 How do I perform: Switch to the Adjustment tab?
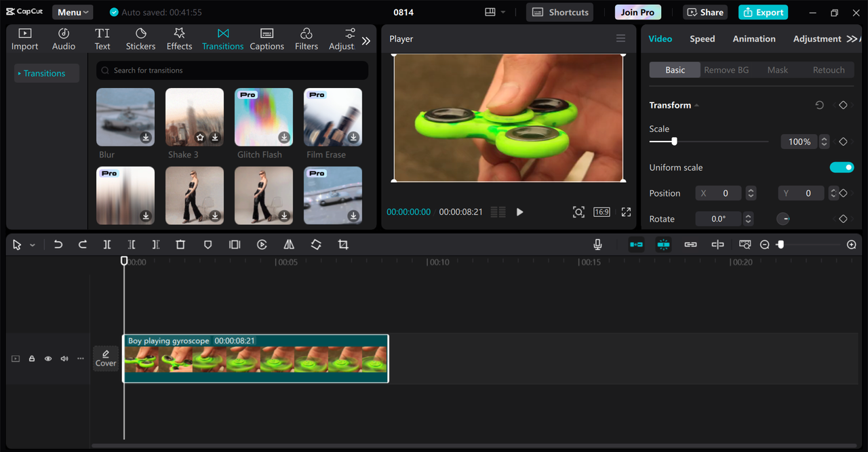coord(817,39)
